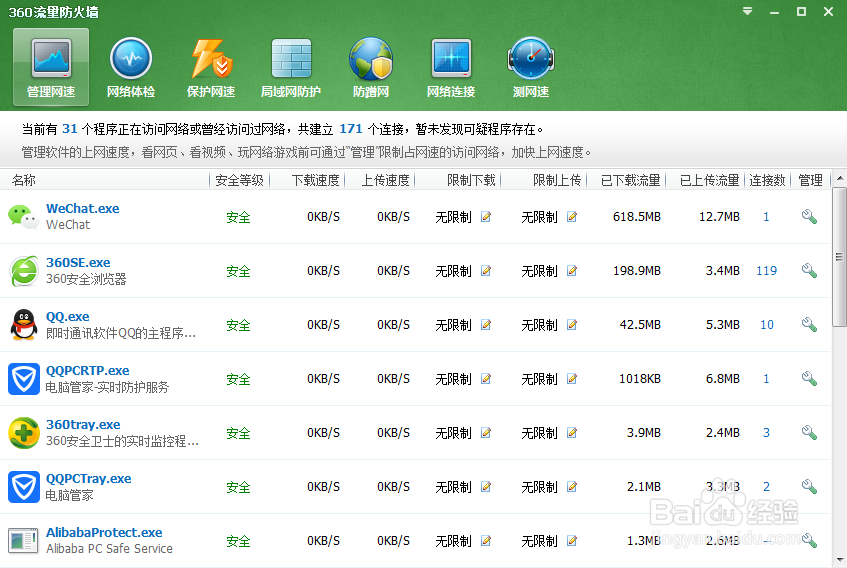Open 360tray.exe process name link
Viewport: 847px width, 568px height.
click(x=83, y=424)
